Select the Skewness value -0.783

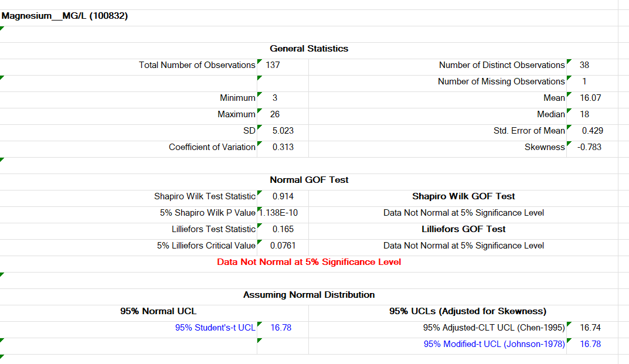pyautogui.click(x=589, y=147)
